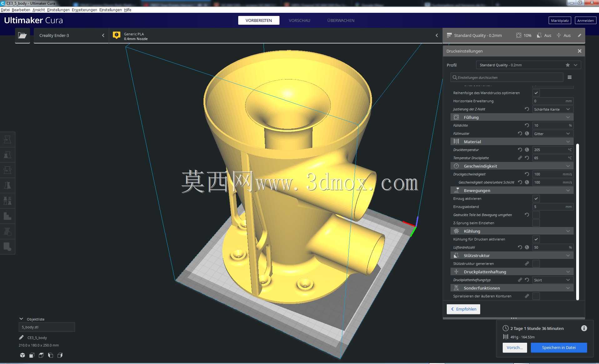The width and height of the screenshot is (599, 364).
Task: Open Creality Ender-3 printer selector
Action: click(x=71, y=35)
